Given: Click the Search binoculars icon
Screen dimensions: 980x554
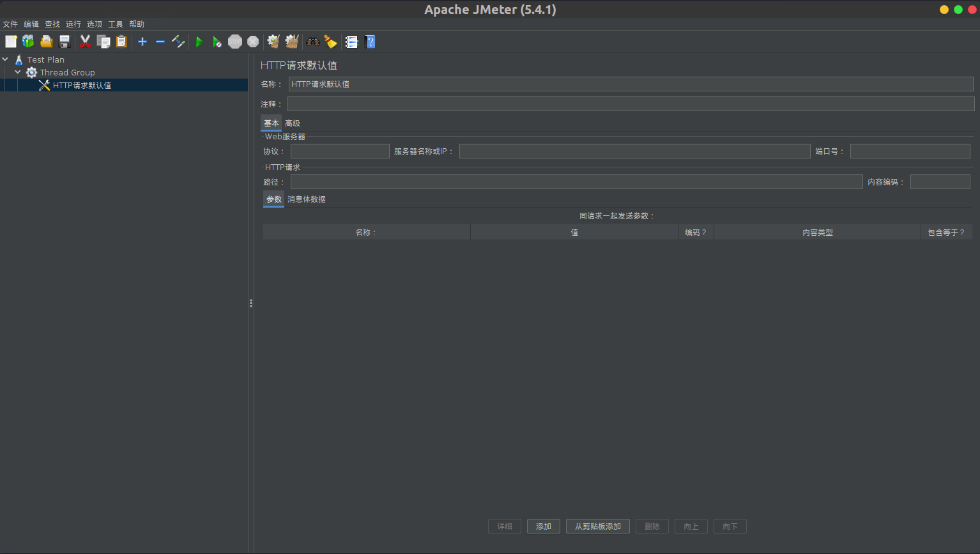Looking at the screenshot, I should tap(313, 42).
